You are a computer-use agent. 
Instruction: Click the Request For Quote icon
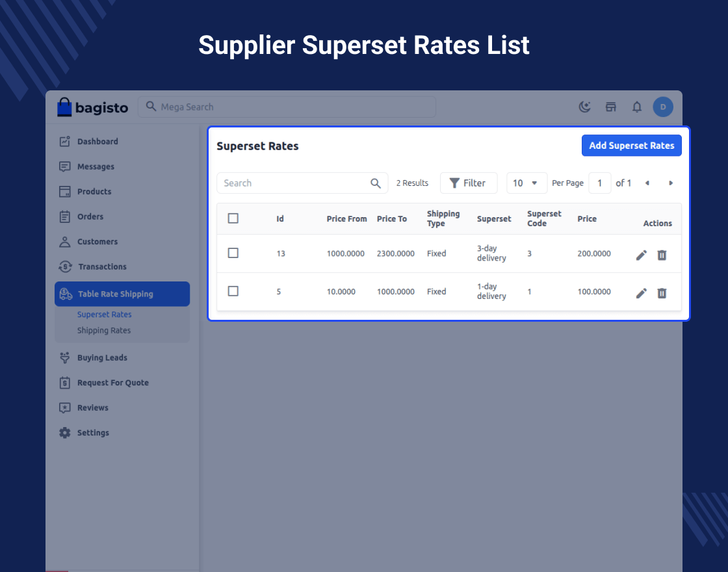65,383
